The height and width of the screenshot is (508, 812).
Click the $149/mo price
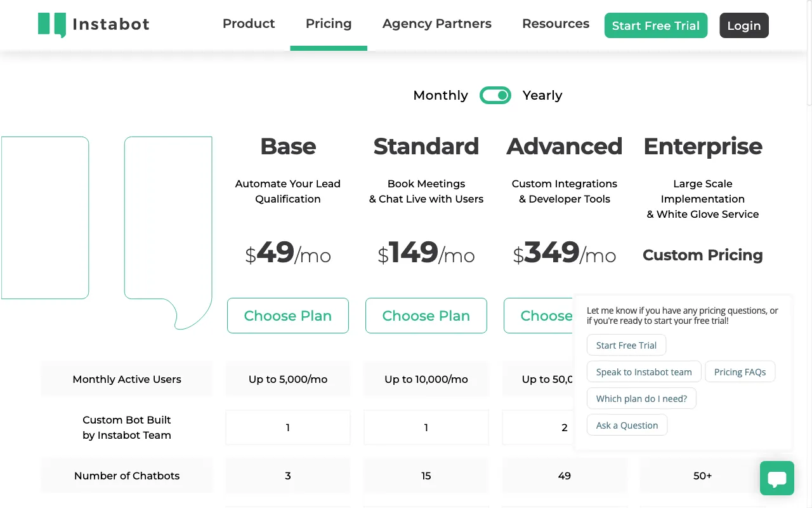click(426, 253)
